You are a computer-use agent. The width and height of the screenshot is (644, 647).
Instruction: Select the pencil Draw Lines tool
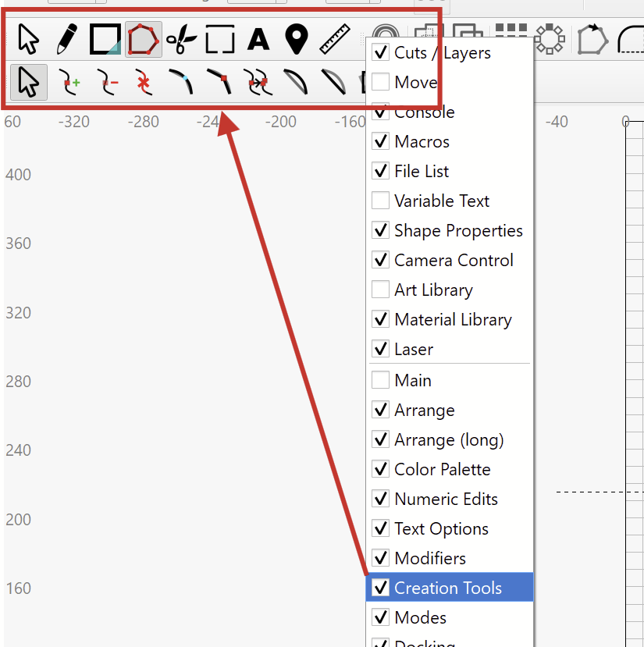click(x=67, y=38)
